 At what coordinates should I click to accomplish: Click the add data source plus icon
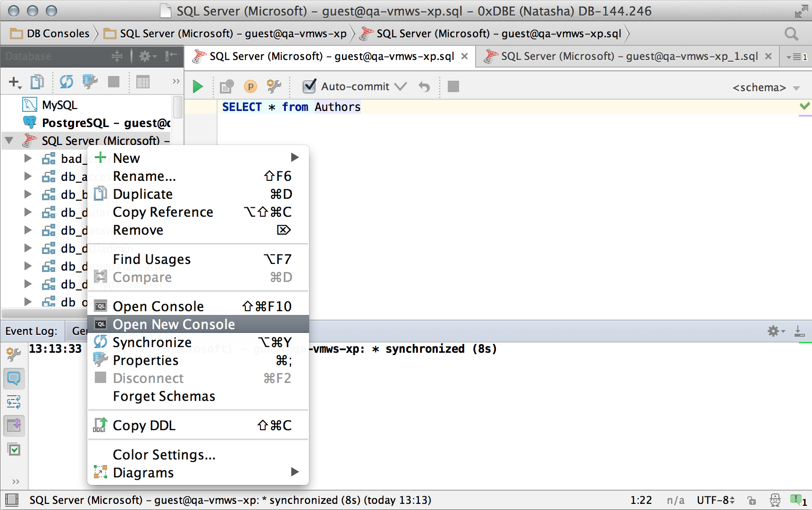click(15, 82)
